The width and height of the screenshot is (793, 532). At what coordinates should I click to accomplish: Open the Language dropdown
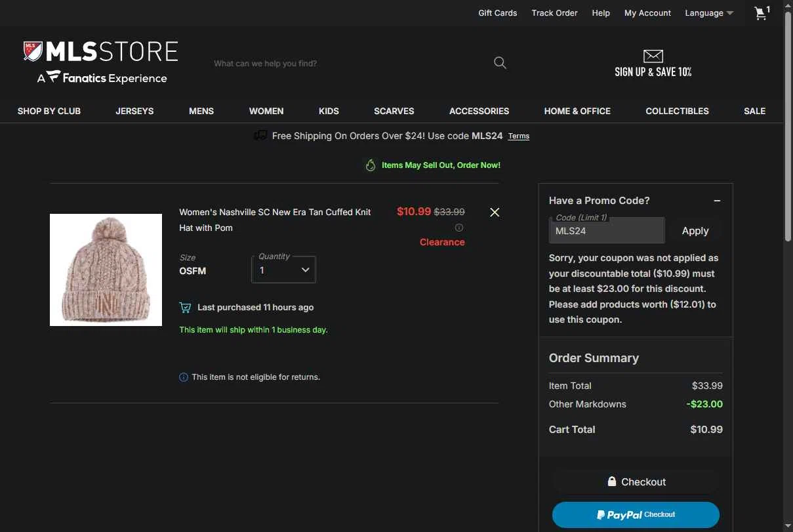pos(709,13)
